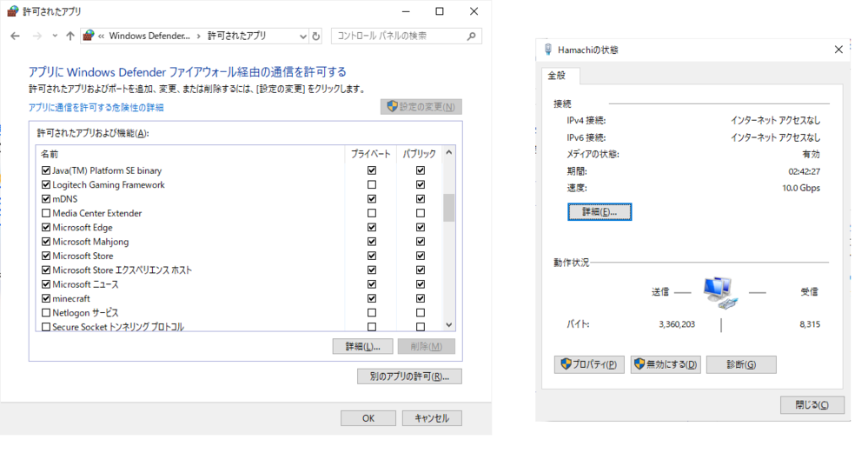868x453 pixels.
Task: Select Microsoft Store エクスペリエンス ホスト row
Action: pos(122,270)
